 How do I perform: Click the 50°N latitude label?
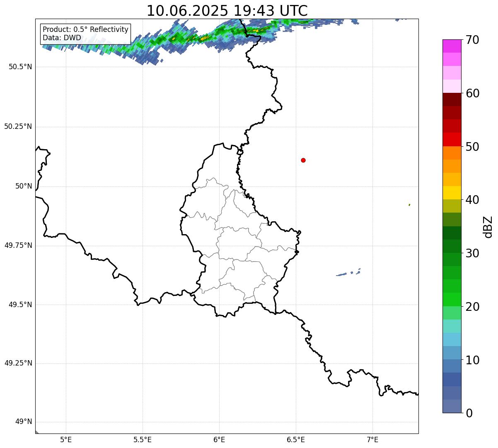point(24,186)
